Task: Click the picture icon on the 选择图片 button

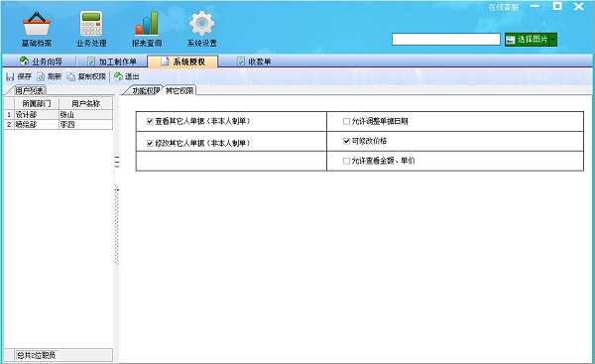Action: point(511,40)
